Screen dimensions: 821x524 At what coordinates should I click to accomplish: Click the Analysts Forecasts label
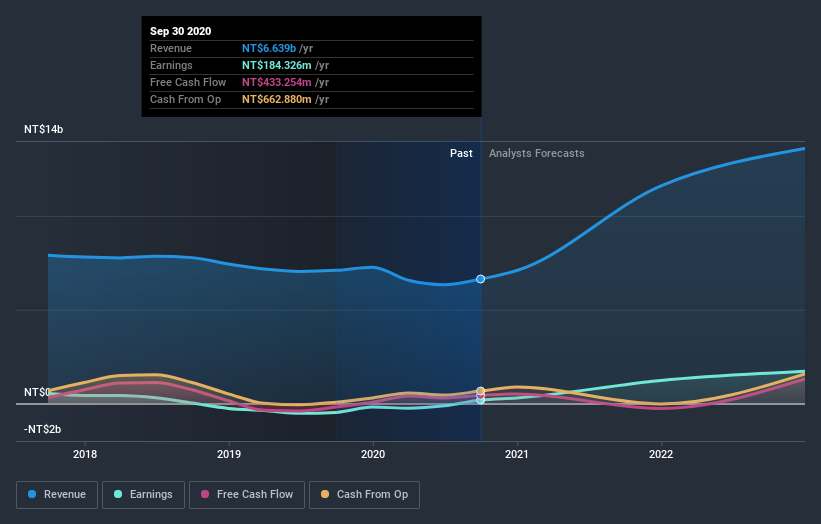(537, 153)
